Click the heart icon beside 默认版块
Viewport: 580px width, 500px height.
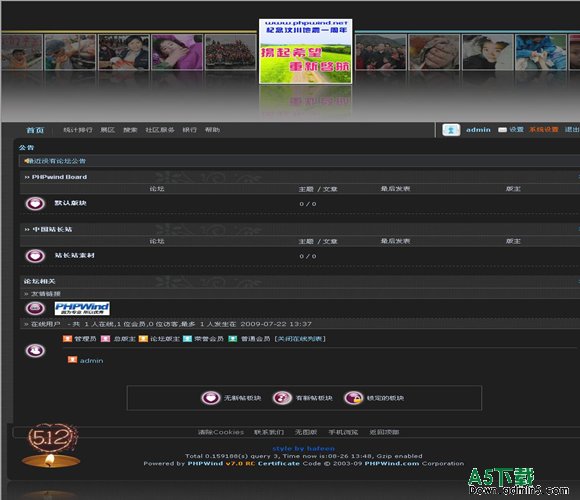point(35,203)
